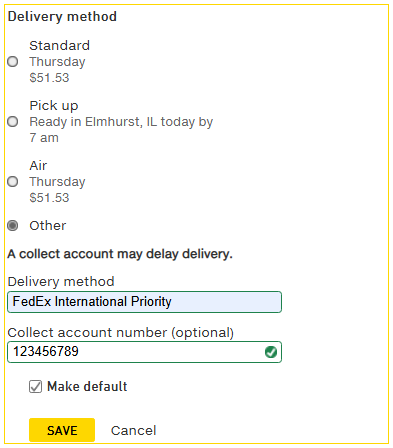393x448 pixels.
Task: Cancel the delivery method changes
Action: [133, 430]
